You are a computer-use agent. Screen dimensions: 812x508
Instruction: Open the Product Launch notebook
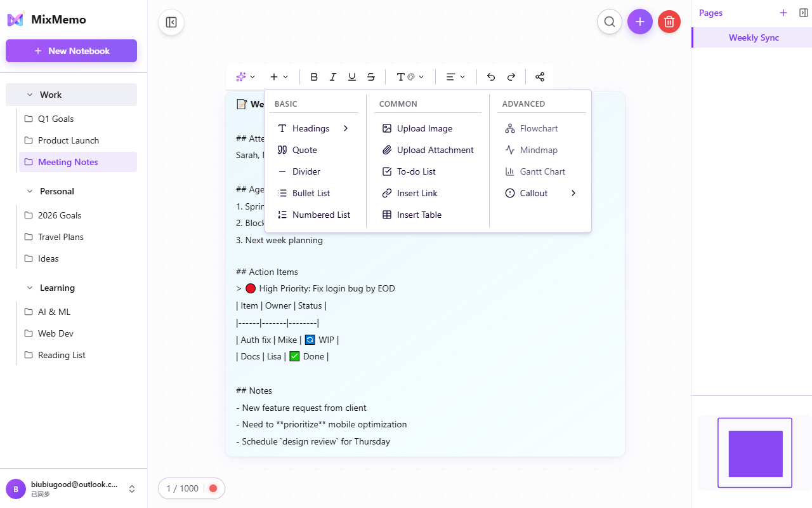[x=78, y=140]
